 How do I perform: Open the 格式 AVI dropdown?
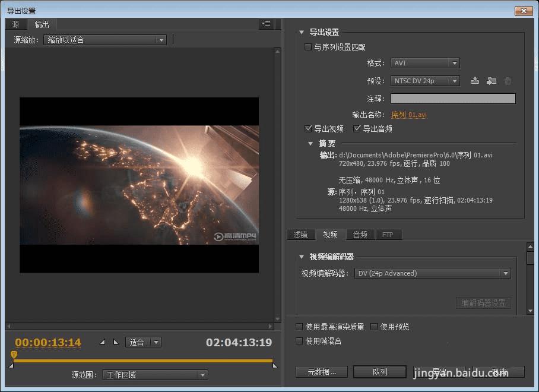pyautogui.click(x=425, y=63)
